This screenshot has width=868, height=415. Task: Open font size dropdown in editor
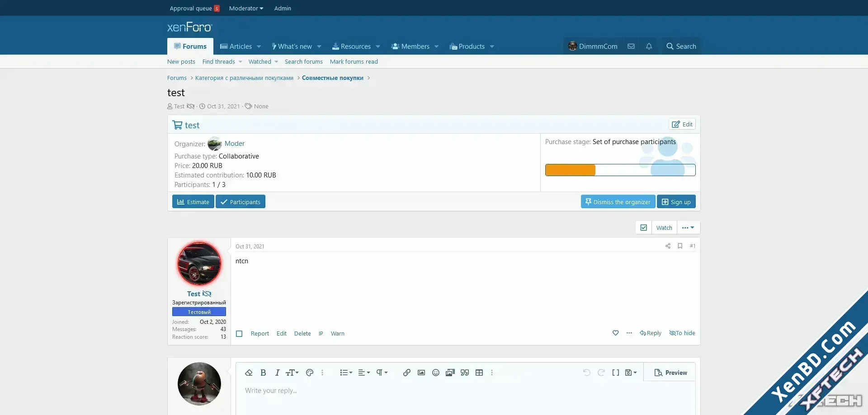[292, 373]
